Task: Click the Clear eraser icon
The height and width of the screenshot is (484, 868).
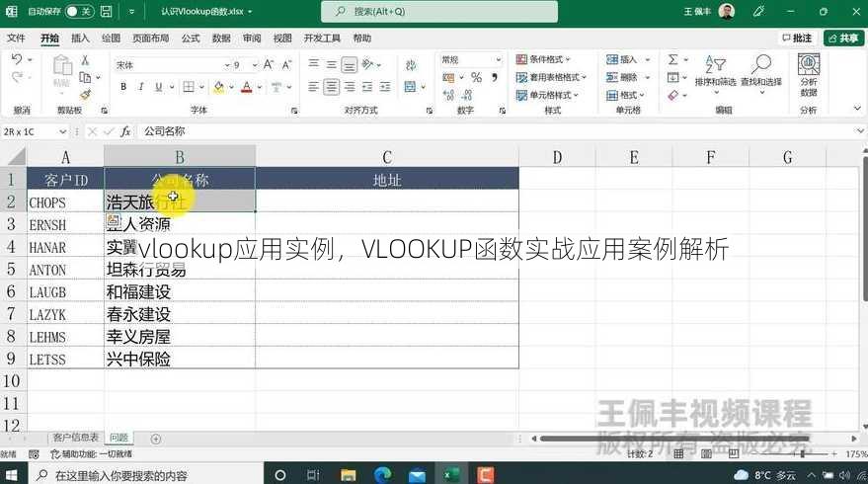Action: coord(673,95)
